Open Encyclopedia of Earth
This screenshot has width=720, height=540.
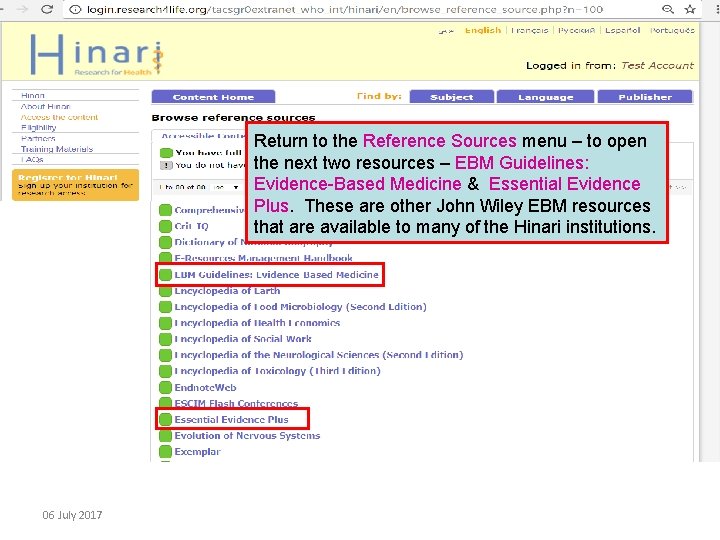pos(227,291)
